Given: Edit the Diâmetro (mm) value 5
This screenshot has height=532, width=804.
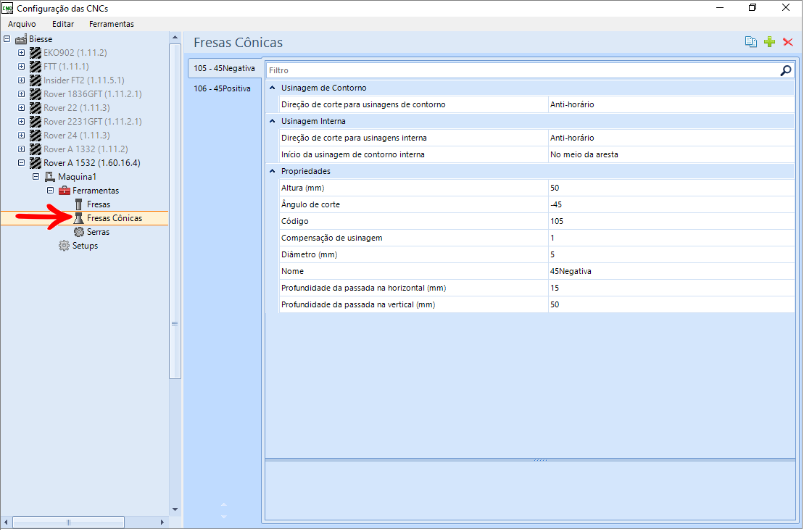Looking at the screenshot, I should 671,254.
